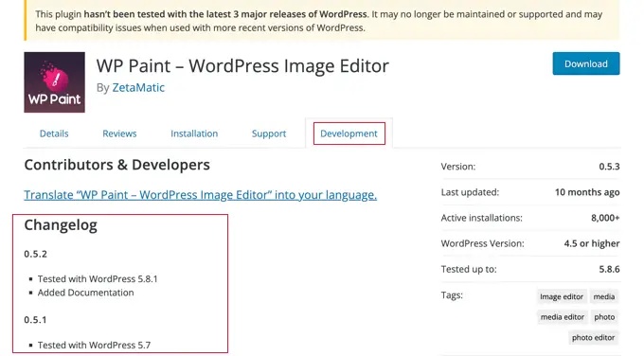
Task: Switch to the Details tab
Action: [54, 133]
